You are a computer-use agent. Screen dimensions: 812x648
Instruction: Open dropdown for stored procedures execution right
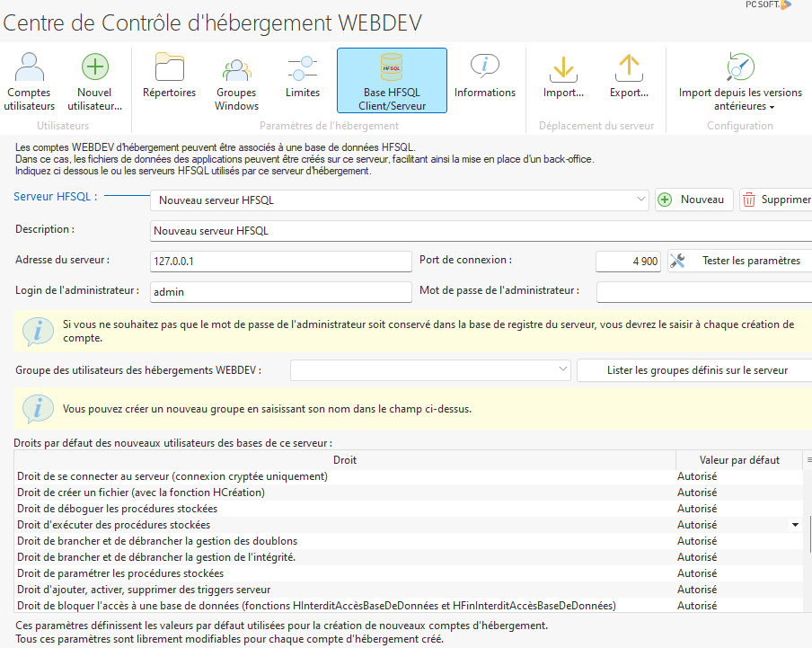click(795, 525)
